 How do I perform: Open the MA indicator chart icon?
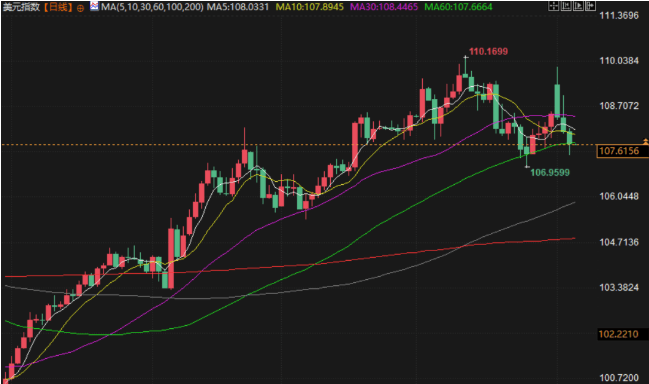click(94, 7)
